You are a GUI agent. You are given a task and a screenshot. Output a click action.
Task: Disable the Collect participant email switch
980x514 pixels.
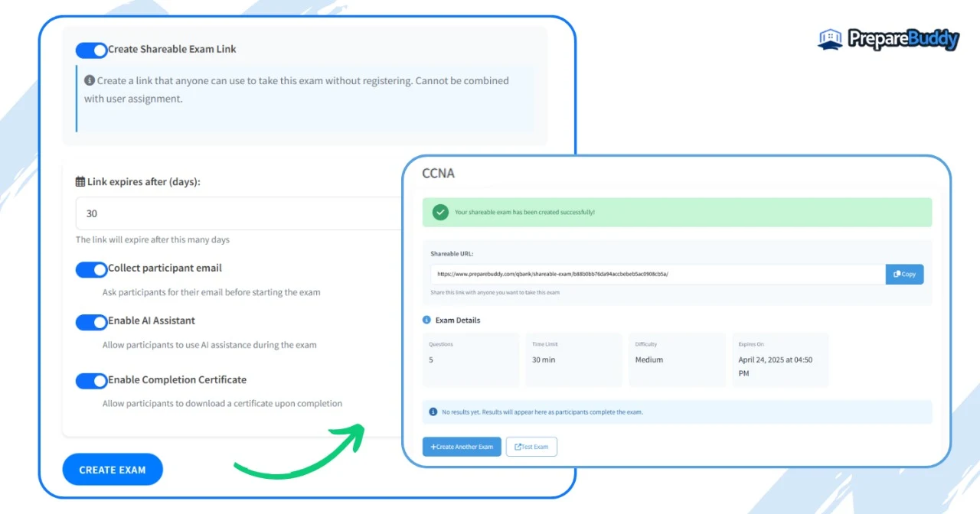pyautogui.click(x=91, y=269)
